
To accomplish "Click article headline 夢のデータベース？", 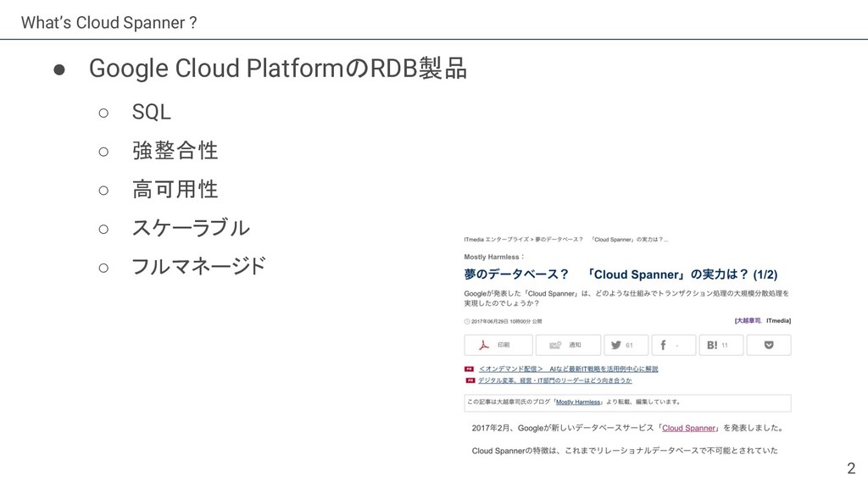I will [x=620, y=274].
